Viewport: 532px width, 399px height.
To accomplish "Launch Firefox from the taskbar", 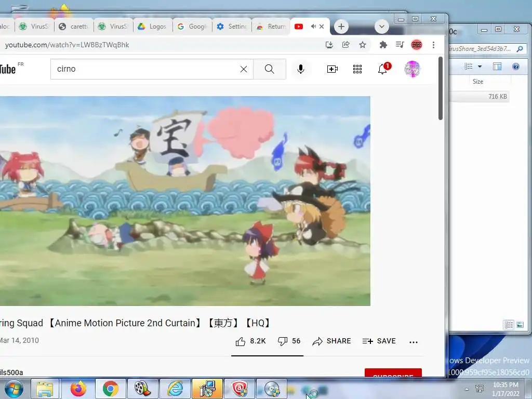I will click(78, 389).
